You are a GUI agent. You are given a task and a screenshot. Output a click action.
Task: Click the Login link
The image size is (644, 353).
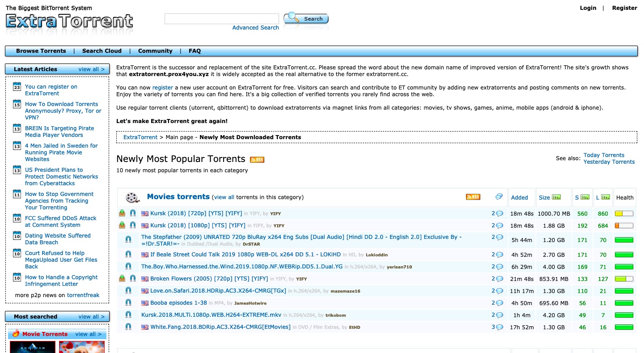click(588, 8)
